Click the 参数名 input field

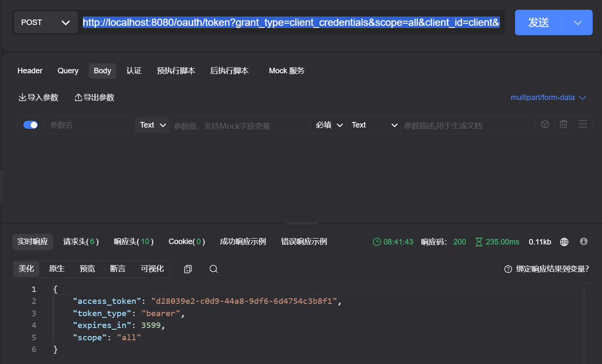click(x=89, y=125)
